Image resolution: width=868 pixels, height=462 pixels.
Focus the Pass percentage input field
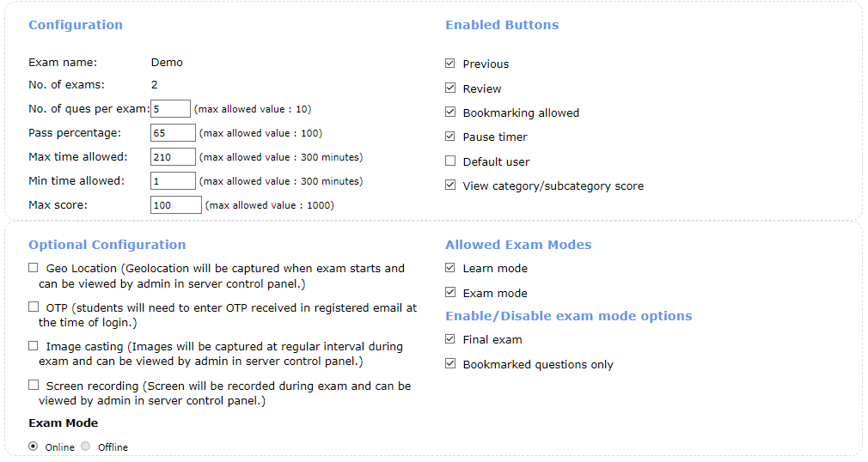[x=173, y=133]
